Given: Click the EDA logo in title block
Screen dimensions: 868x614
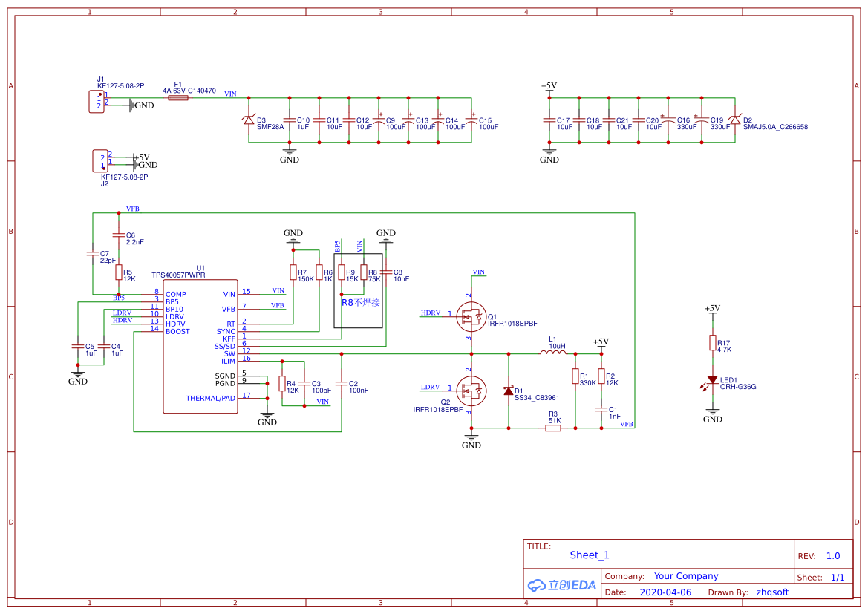Looking at the screenshot, I should [x=562, y=585].
